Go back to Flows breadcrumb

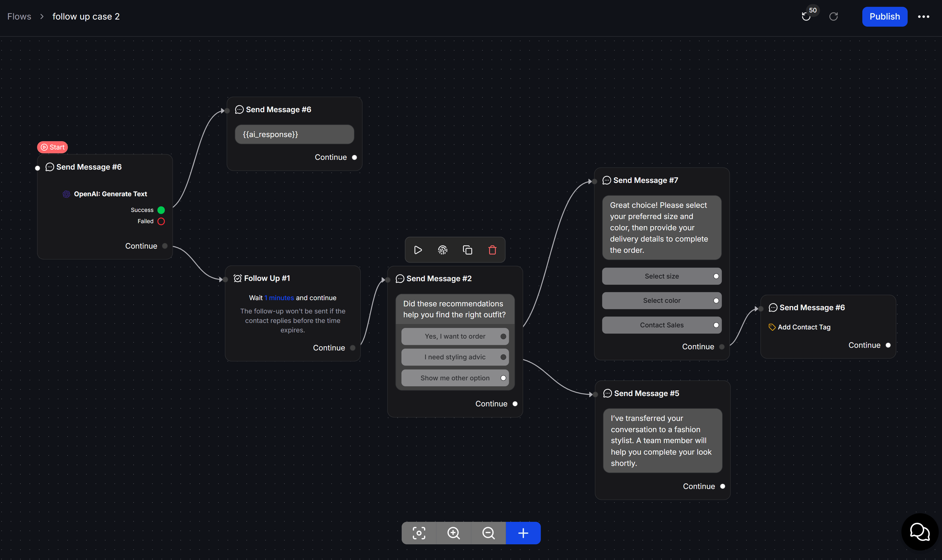(x=19, y=17)
